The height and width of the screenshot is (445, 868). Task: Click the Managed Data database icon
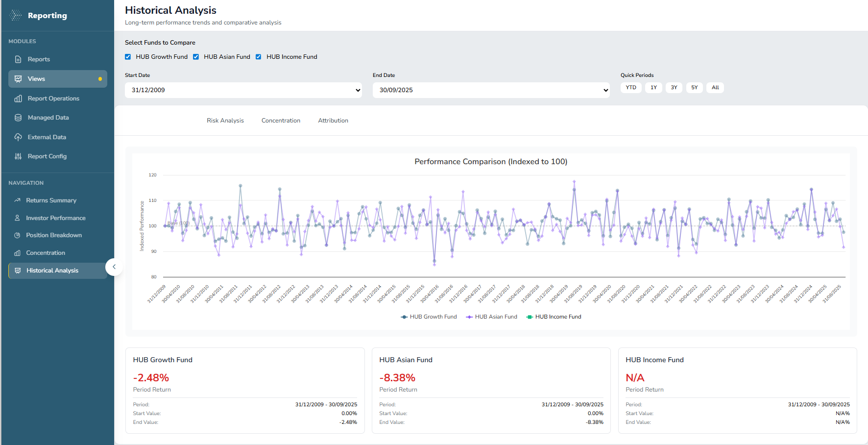click(x=18, y=118)
